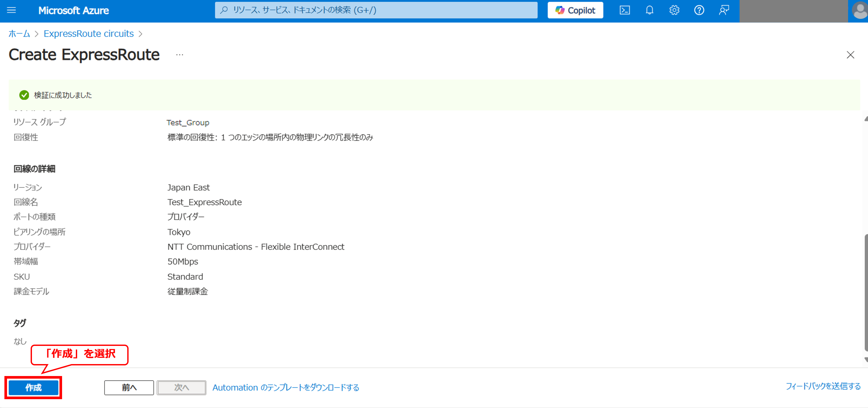Click the Microsoft Azure logo text
Image resolution: width=868 pixels, height=408 pixels.
click(x=74, y=10)
